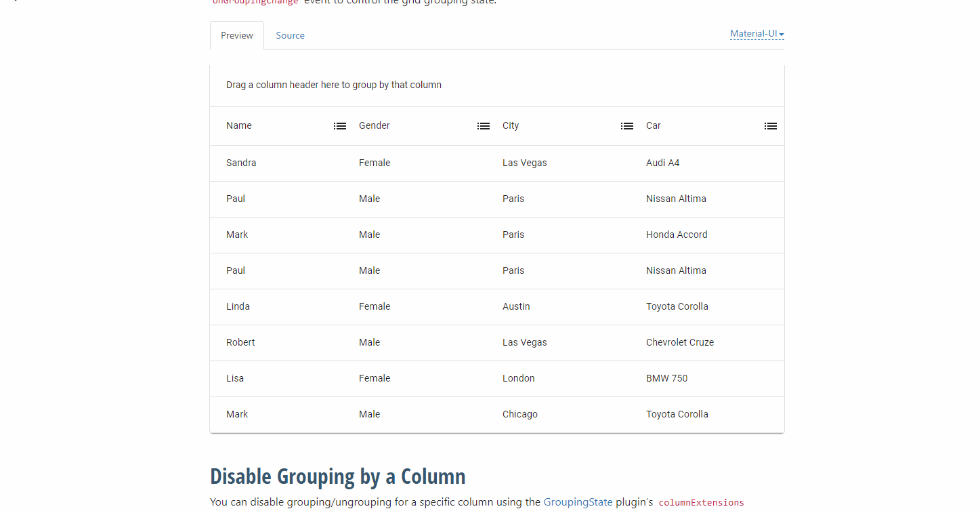This screenshot has width=980, height=511.
Task: Select the cell containing Audi A4
Action: pos(662,163)
